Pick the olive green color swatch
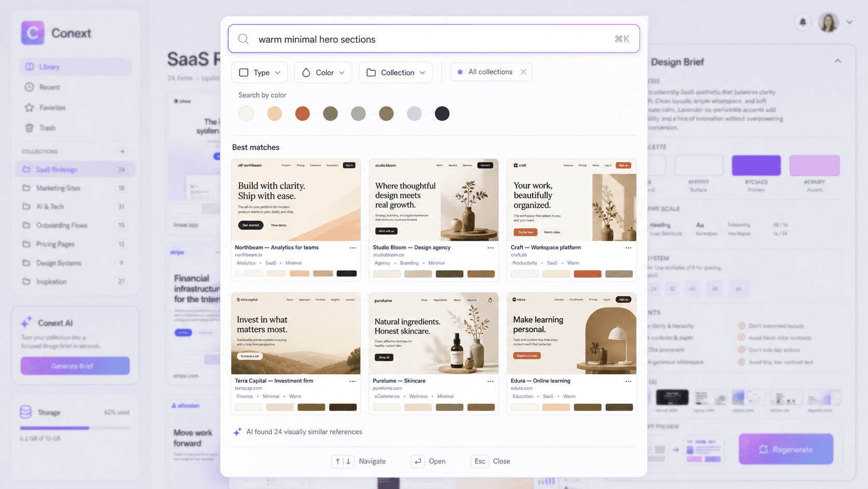868x489 pixels. pos(330,113)
